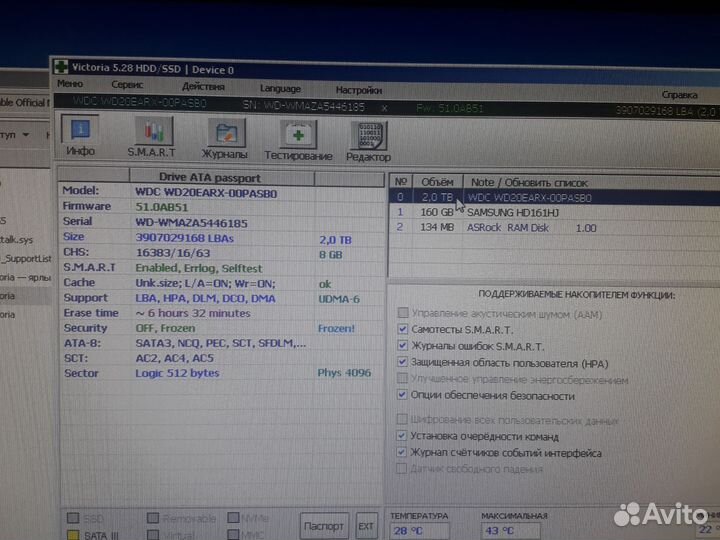Click Enabled, Errlog, Selftest value
Screen dimensions: 720x540
click(199, 268)
